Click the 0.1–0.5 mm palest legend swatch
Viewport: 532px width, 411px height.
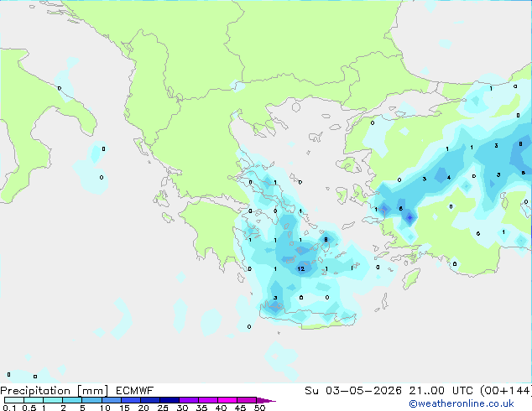click(14, 400)
